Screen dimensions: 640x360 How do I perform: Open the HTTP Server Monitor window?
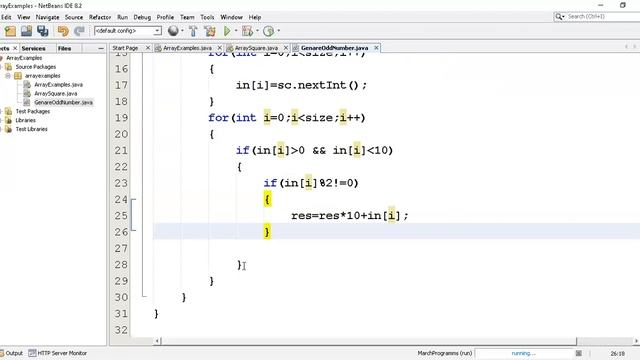pos(58,353)
